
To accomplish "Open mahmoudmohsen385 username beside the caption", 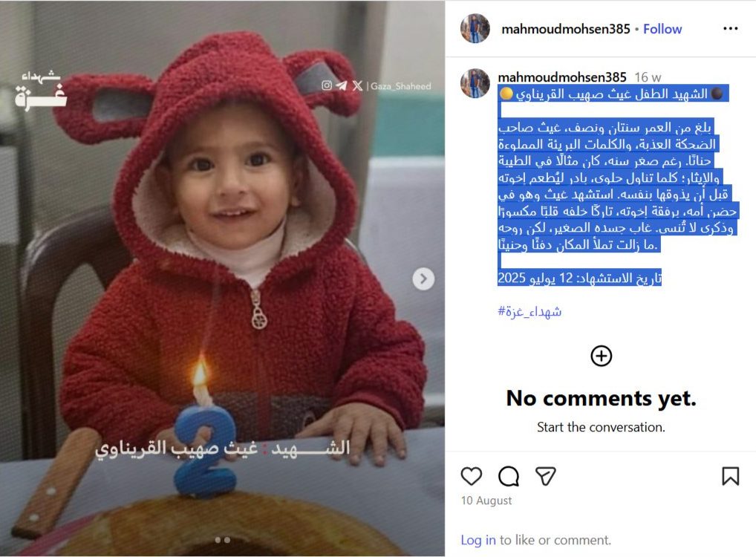I will tap(561, 77).
